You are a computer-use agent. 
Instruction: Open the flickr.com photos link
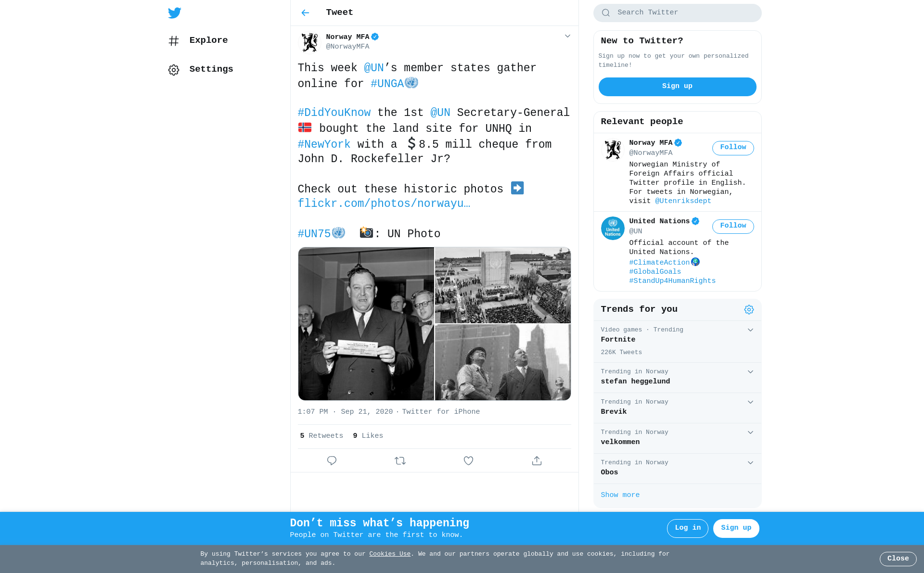tap(384, 204)
